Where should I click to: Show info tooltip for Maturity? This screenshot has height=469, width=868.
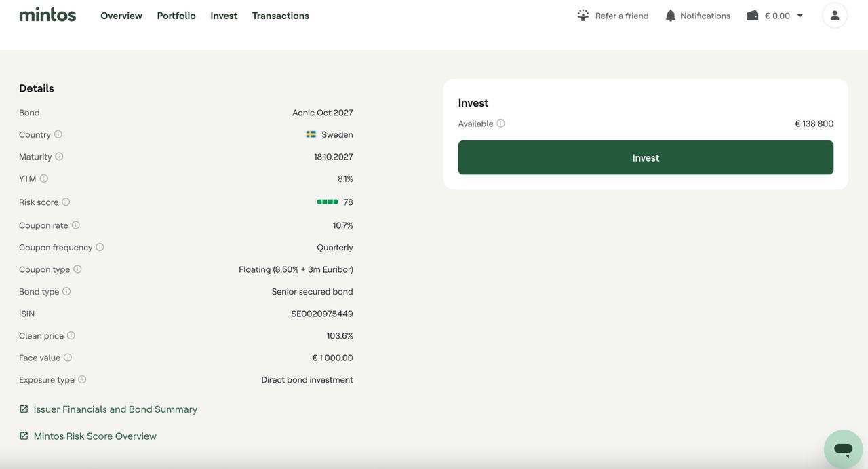59,156
